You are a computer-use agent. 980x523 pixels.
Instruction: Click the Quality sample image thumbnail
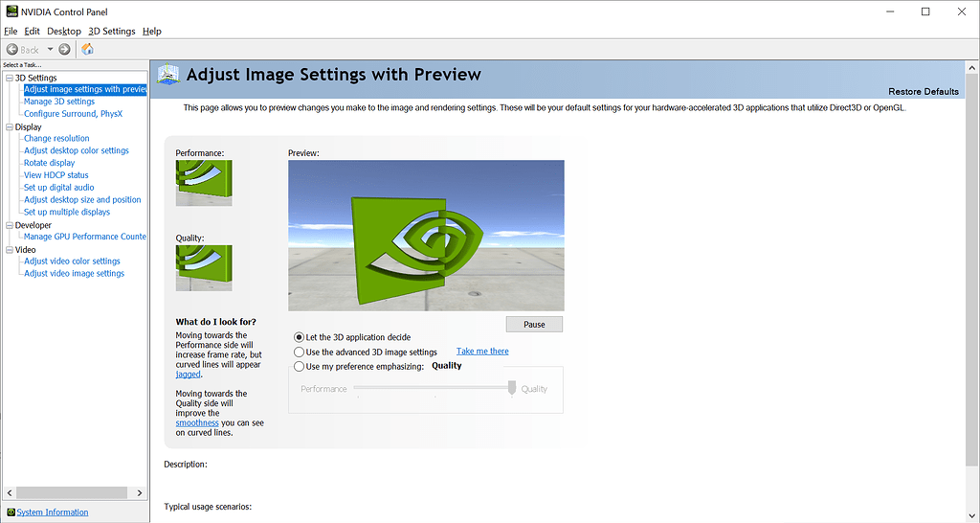(x=204, y=267)
